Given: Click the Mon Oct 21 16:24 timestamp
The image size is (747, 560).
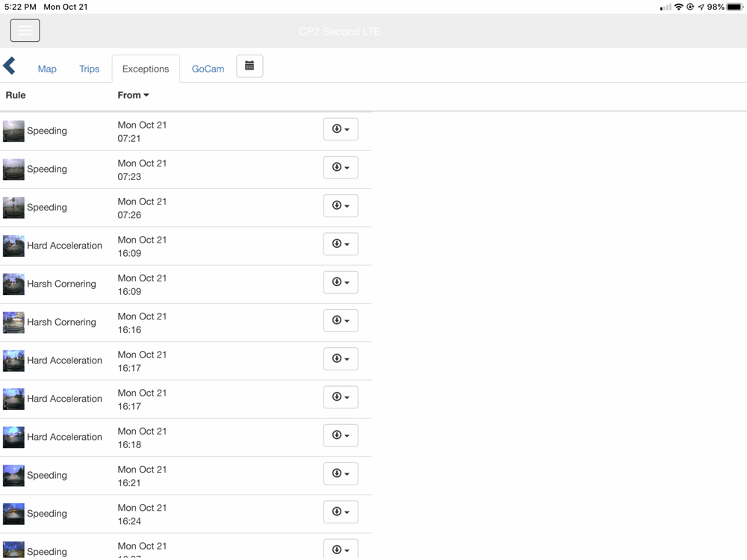Looking at the screenshot, I should click(142, 514).
